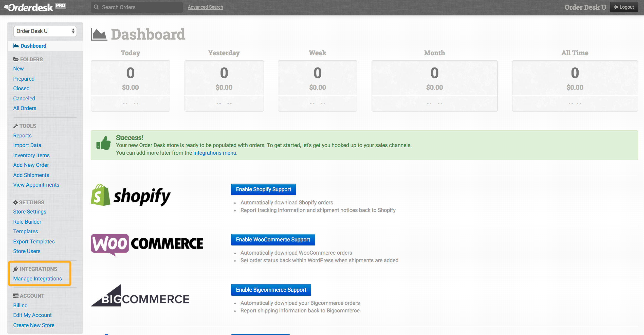Click the search magnifier icon
The image size is (644, 335).
pyautogui.click(x=96, y=7)
